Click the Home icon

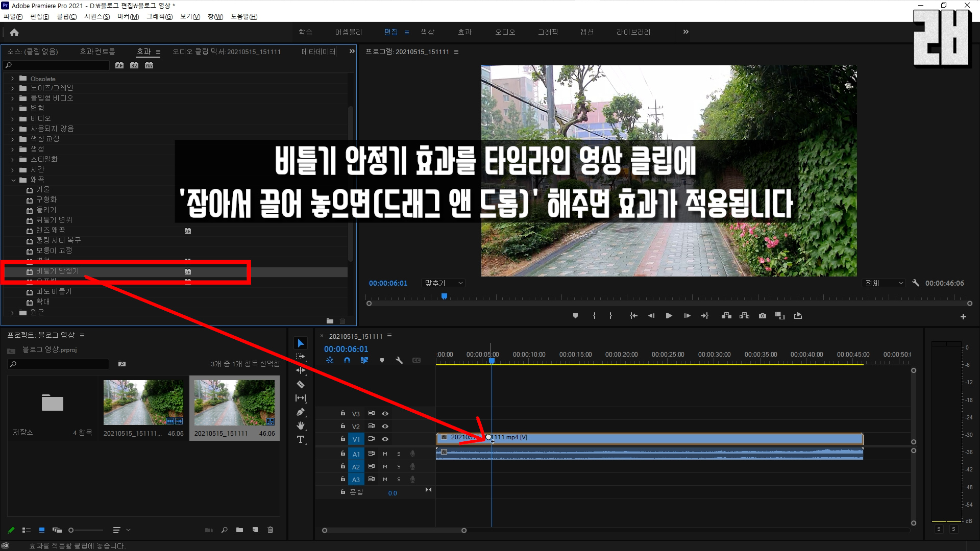pyautogui.click(x=14, y=32)
